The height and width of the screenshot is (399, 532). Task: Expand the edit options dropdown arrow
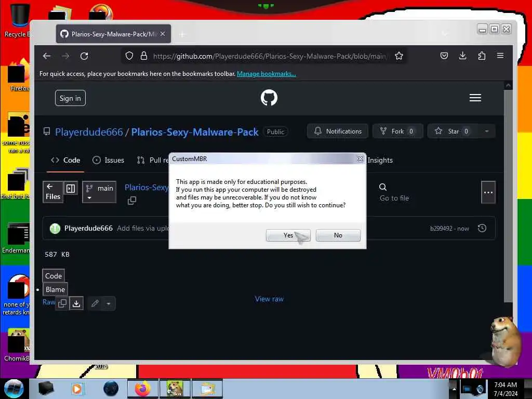[x=109, y=303]
